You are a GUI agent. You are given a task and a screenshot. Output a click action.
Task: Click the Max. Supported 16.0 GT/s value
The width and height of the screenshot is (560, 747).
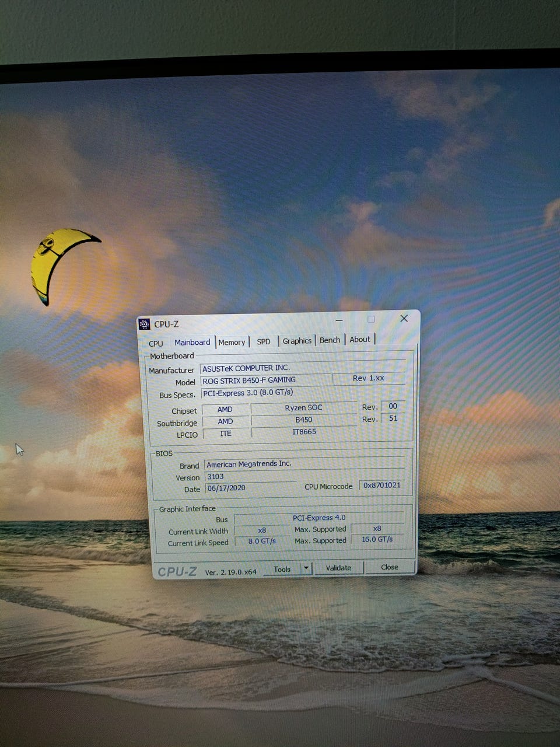click(x=377, y=539)
